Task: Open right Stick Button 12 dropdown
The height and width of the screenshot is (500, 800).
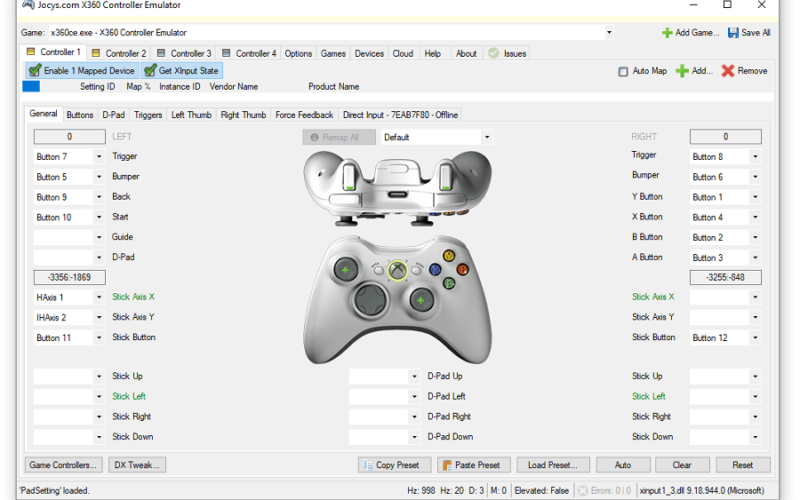Action: click(x=756, y=338)
